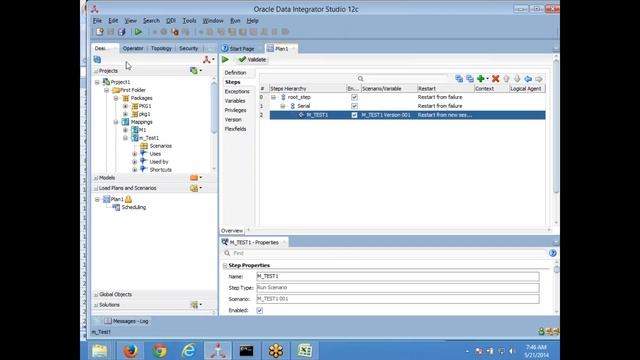Select Scheduling under Plan1
Image resolution: width=640 pixels, height=360 pixels.
(x=133, y=207)
